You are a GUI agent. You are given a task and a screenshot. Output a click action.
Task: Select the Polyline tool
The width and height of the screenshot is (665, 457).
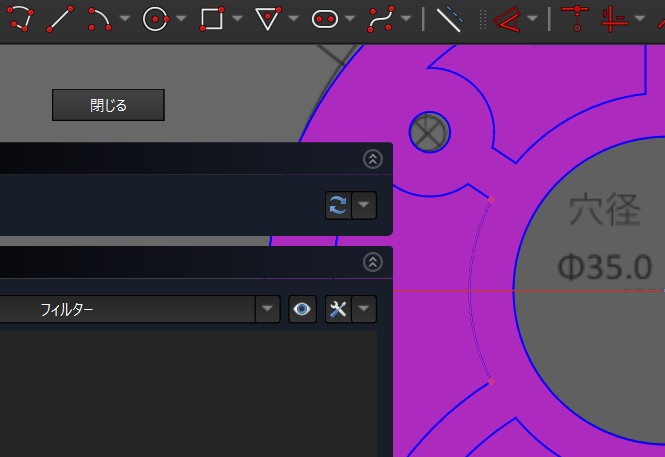pos(20,18)
